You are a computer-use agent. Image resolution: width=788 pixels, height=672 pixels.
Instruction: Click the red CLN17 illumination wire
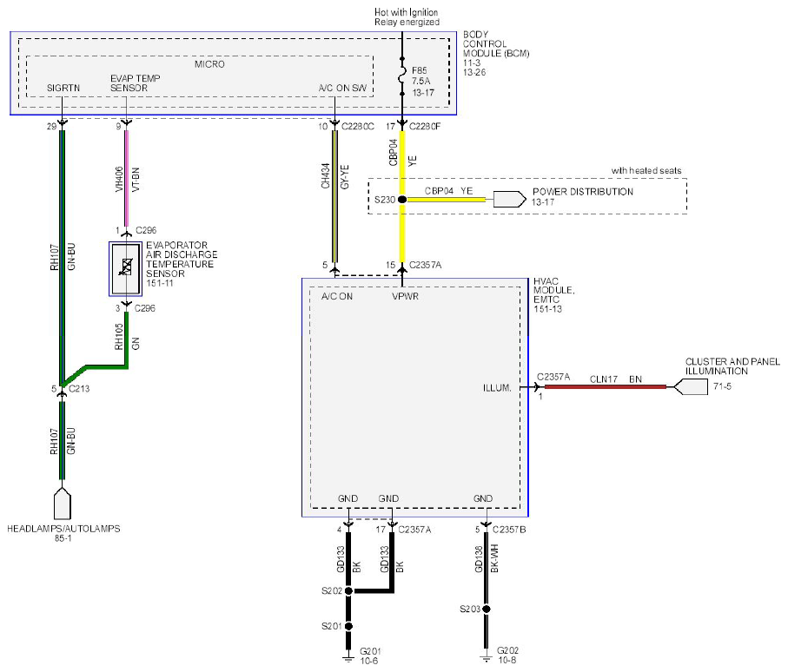point(605,386)
